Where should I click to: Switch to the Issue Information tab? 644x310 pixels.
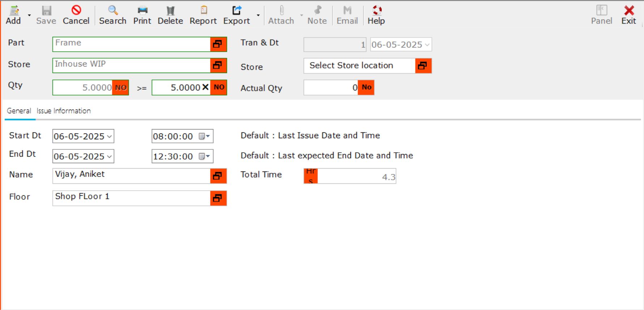64,111
